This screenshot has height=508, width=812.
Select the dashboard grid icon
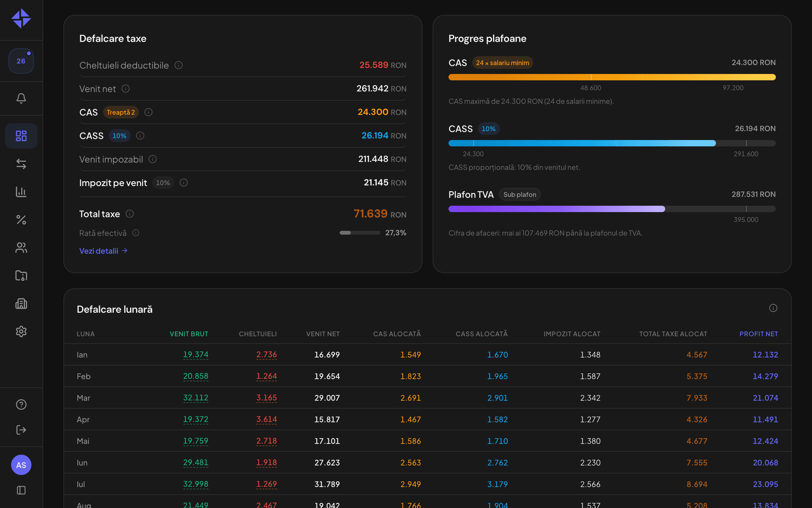click(21, 136)
